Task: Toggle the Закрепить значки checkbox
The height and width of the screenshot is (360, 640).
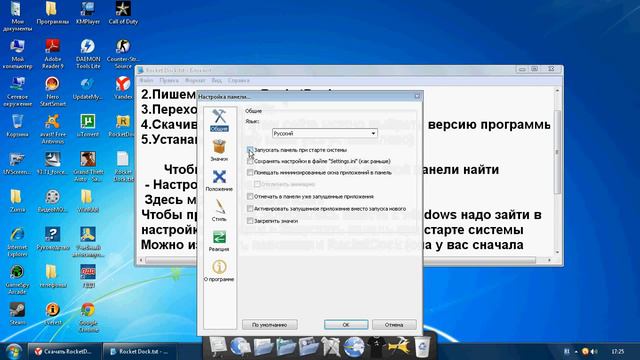Action: (250, 221)
